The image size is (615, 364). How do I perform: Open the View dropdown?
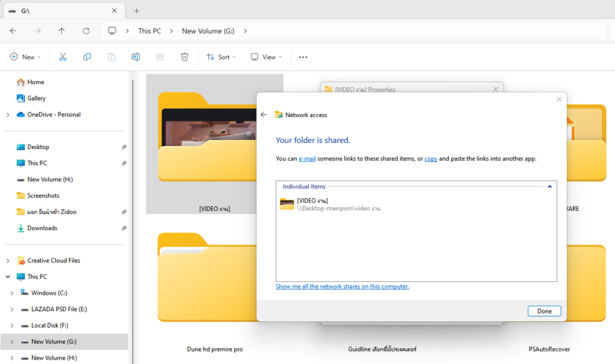[x=267, y=57]
